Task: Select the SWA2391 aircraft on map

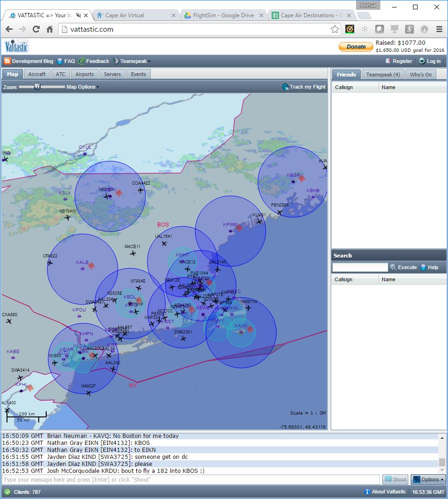Action: (x=183, y=338)
